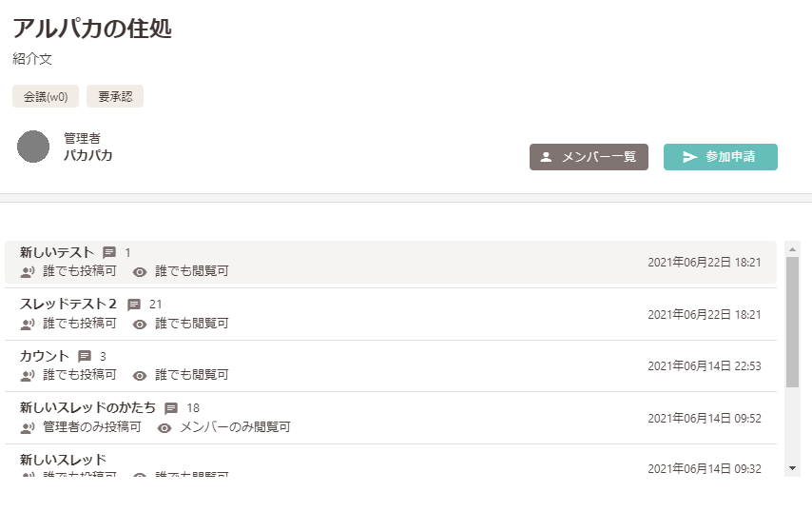This screenshot has height=512, width=812.
Task: Click comment icon next to 新しいスレッドのかたち
Action: tap(171, 408)
